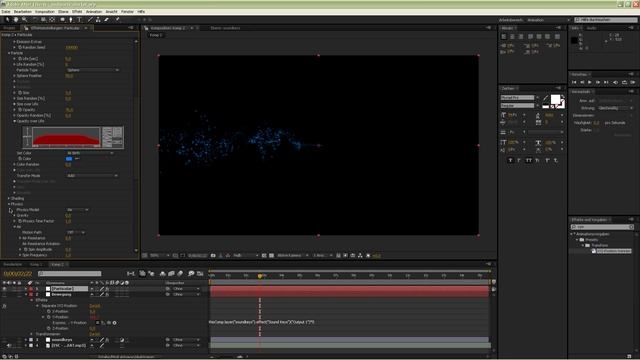The height and width of the screenshot is (360, 640).
Task: Mute audio of the mp3 layer
Action: pos(9,345)
